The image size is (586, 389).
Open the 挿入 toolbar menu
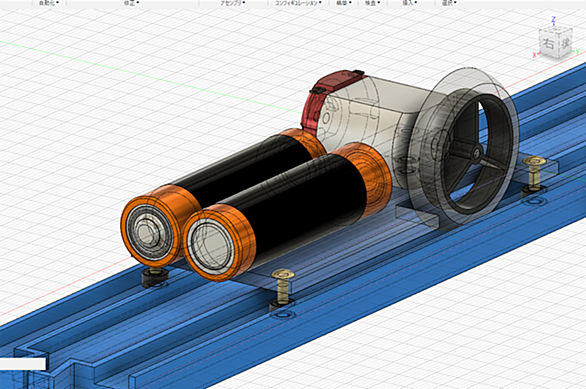(x=410, y=3)
